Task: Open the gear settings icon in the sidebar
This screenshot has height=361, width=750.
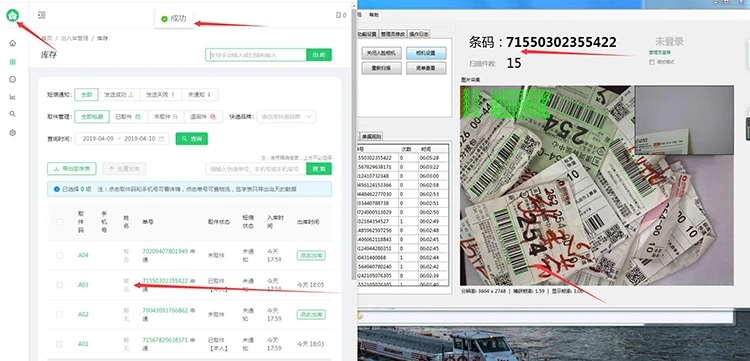Action: 12,132
